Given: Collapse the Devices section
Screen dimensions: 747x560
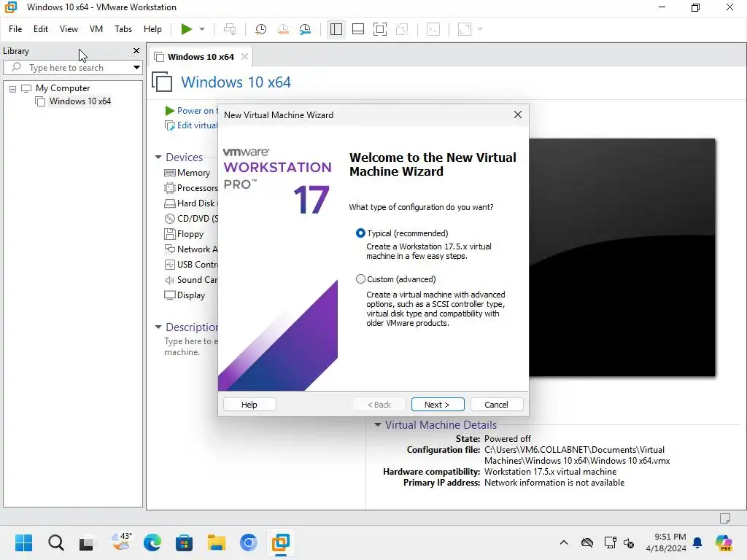Looking at the screenshot, I should tap(158, 157).
